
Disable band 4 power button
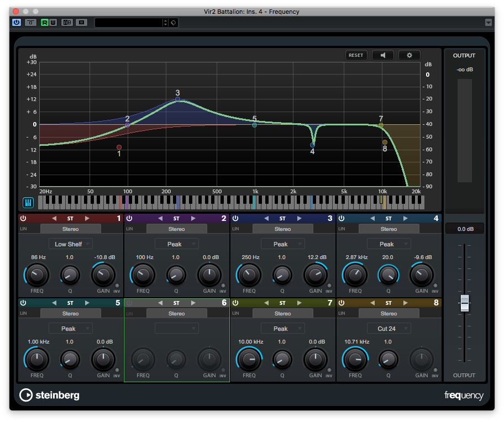[x=342, y=218]
